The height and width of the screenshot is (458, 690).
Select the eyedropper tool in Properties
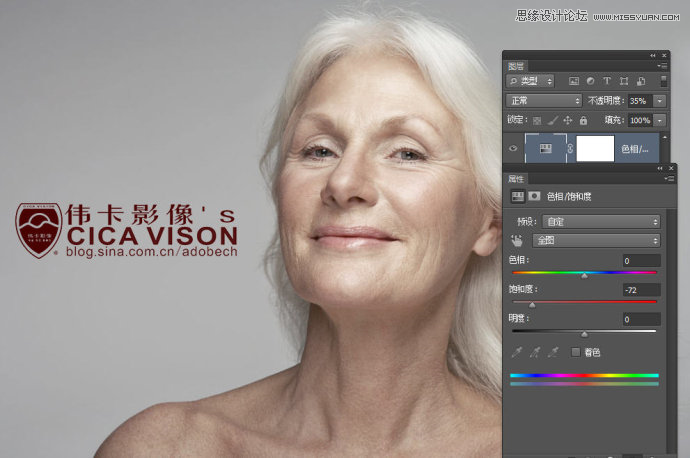(x=517, y=352)
